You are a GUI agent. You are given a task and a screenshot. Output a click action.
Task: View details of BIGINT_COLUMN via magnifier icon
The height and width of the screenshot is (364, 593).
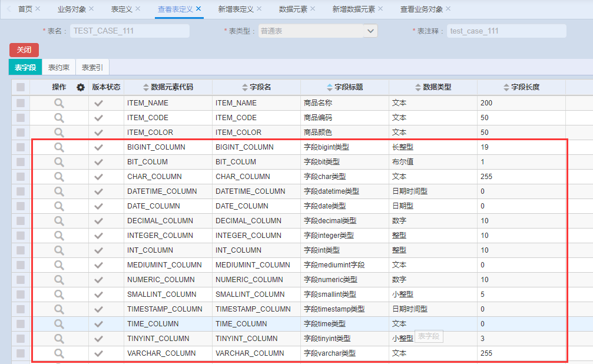59,147
